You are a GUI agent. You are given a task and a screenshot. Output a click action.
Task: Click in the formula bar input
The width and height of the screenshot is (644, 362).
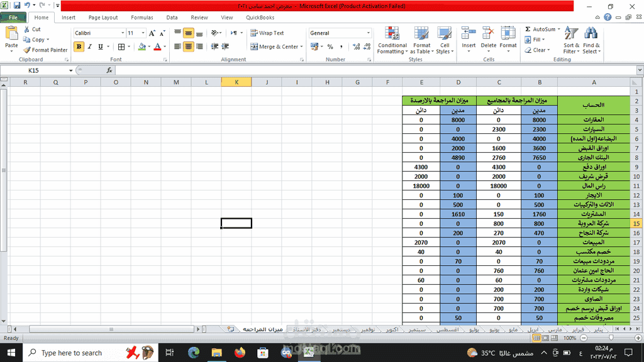(376, 70)
